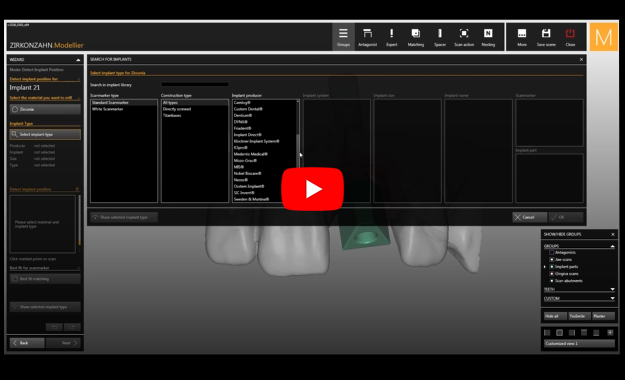Expand the Implant parts tree arrow
Image resolution: width=625 pixels, height=380 pixels.
(x=545, y=267)
